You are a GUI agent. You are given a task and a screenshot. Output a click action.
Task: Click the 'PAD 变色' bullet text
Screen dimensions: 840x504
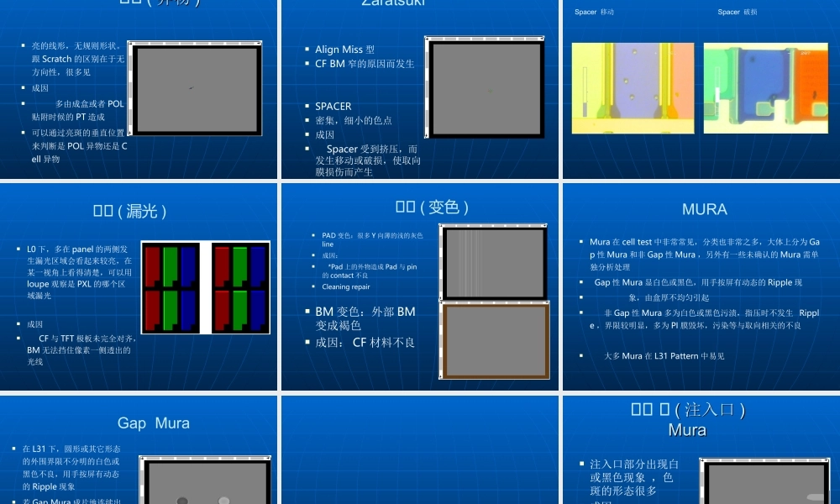coord(372,239)
